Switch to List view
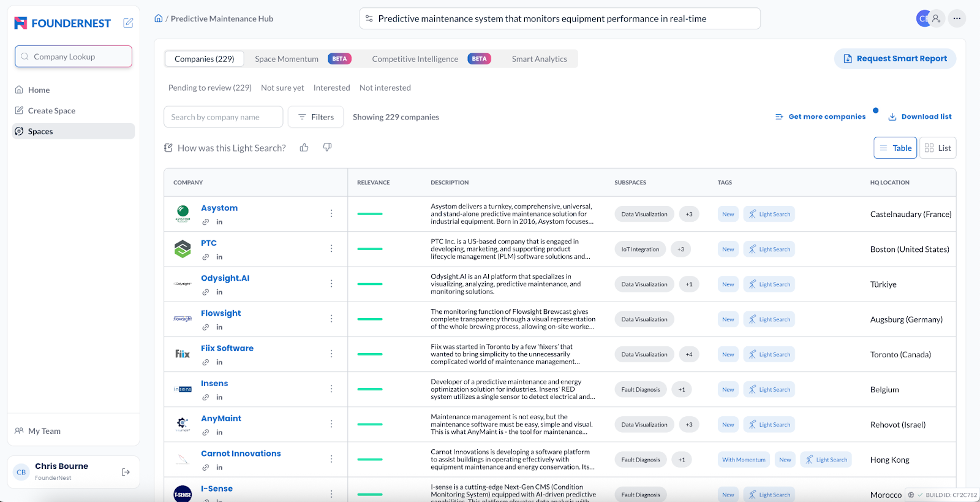Screen dimensions: 980x502 coord(938,148)
